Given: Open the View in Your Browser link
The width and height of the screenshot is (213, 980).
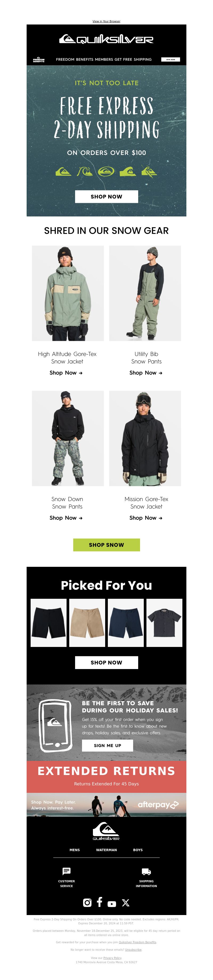Looking at the screenshot, I should coord(106,21).
